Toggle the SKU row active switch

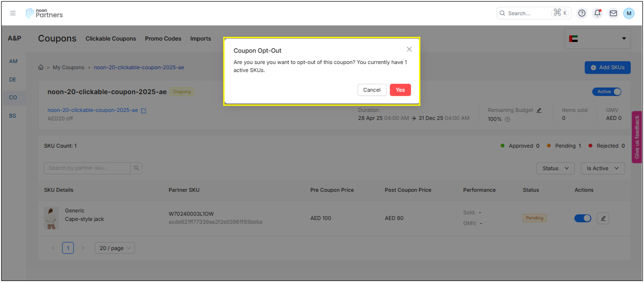tap(583, 219)
